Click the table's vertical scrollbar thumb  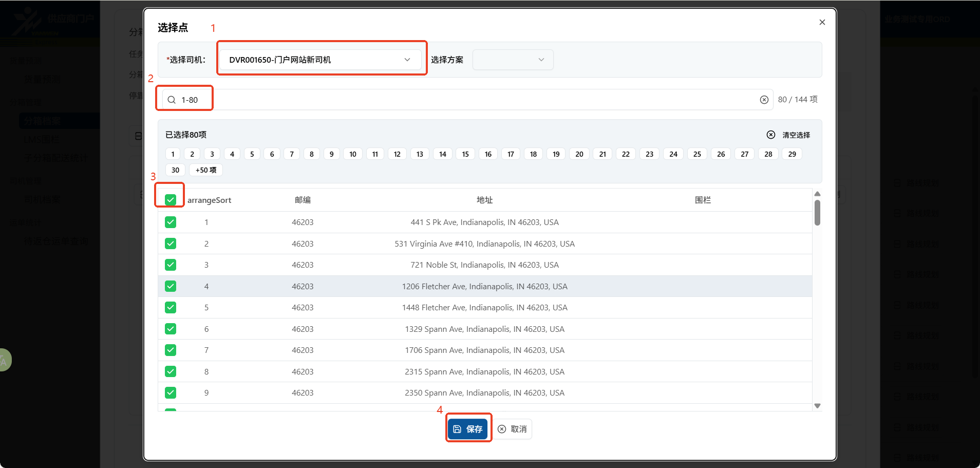pos(817,213)
